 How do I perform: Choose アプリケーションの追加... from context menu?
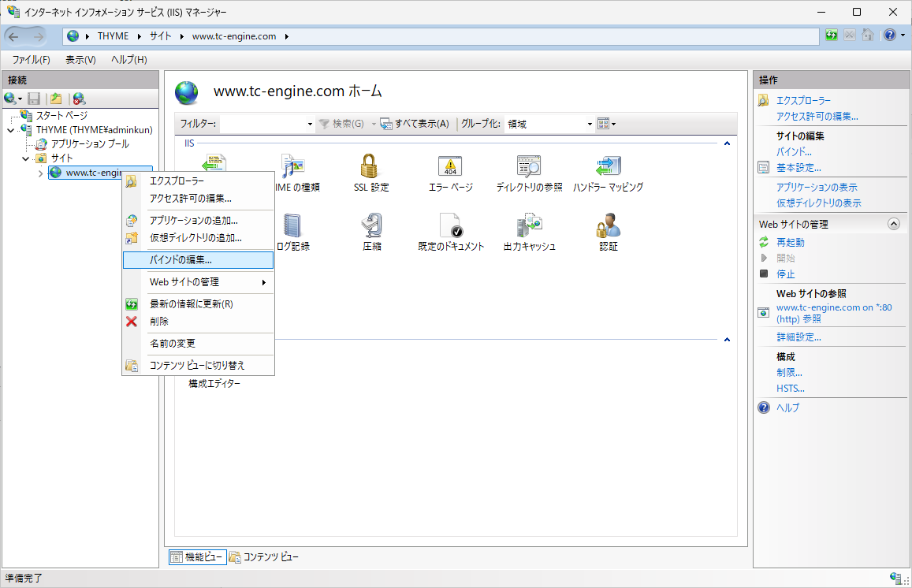[x=198, y=221]
